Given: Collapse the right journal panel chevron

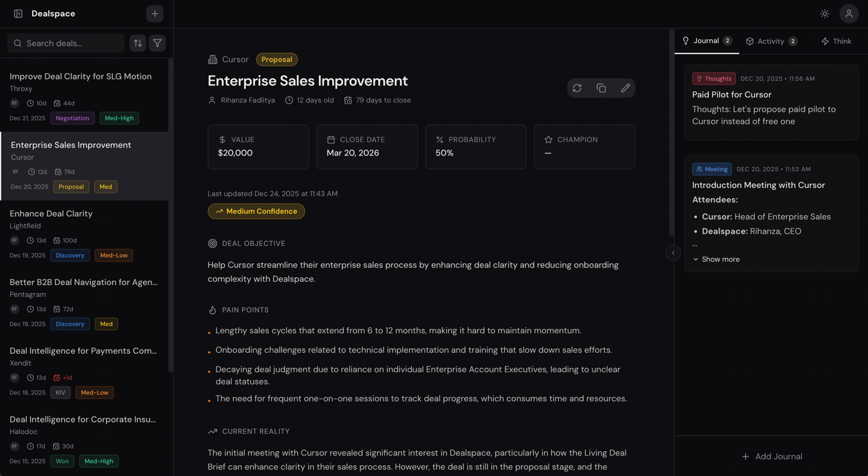Looking at the screenshot, I should pyautogui.click(x=673, y=253).
